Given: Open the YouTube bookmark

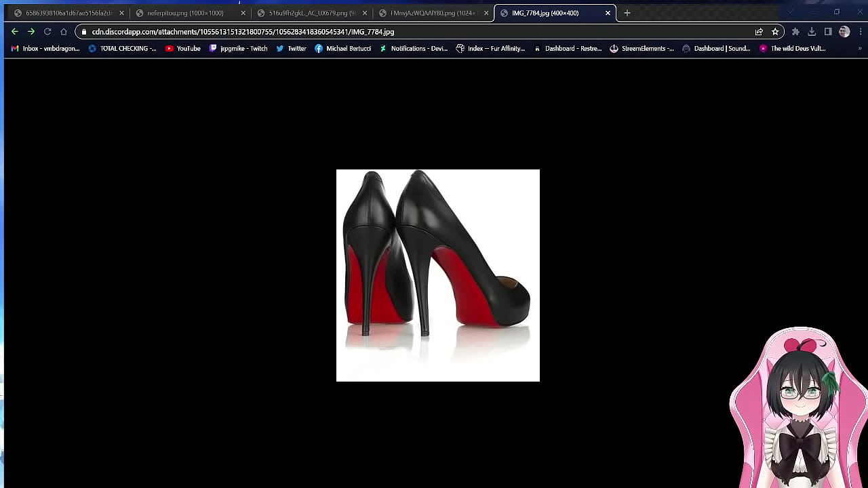Looking at the screenshot, I should [183, 49].
